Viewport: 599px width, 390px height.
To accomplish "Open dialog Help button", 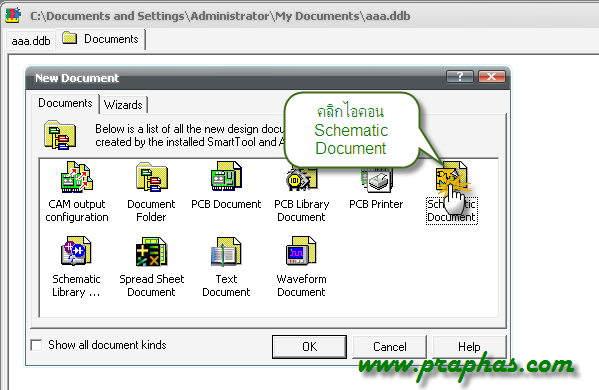I will [x=469, y=347].
